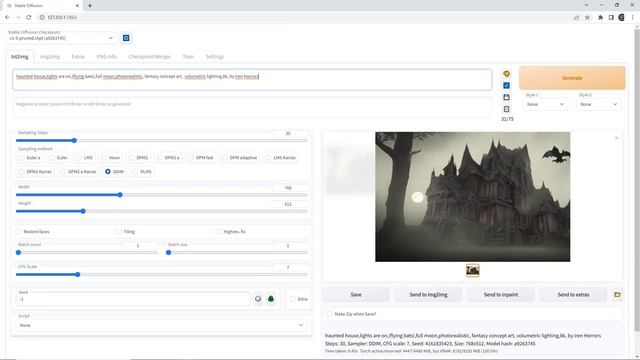This screenshot has height=360, width=640.
Task: Select the Euler sampling method
Action: coord(58,158)
